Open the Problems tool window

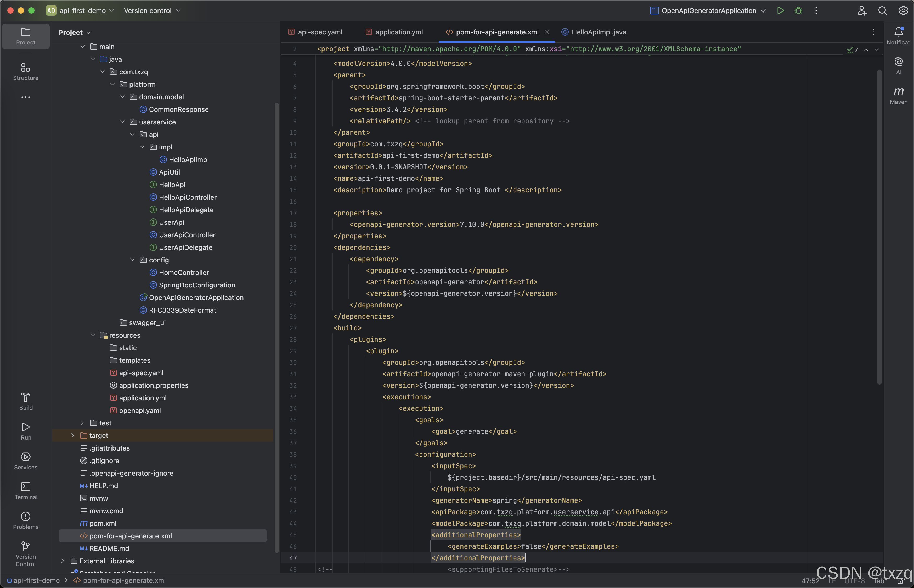click(26, 520)
